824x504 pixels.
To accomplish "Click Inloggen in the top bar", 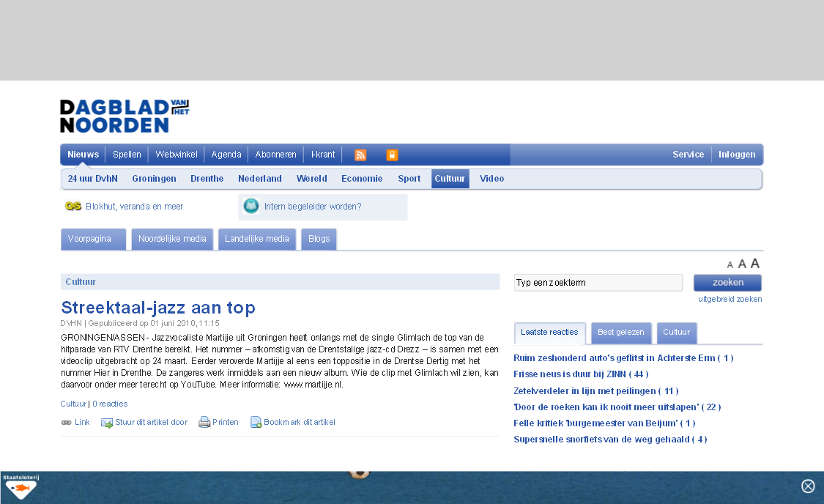I will pos(737,155).
